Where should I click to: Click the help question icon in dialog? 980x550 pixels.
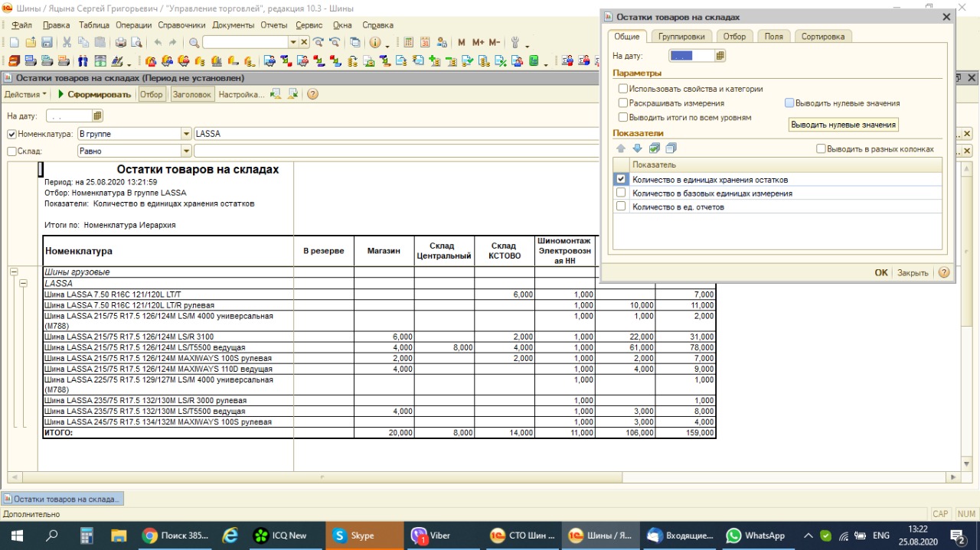point(943,272)
